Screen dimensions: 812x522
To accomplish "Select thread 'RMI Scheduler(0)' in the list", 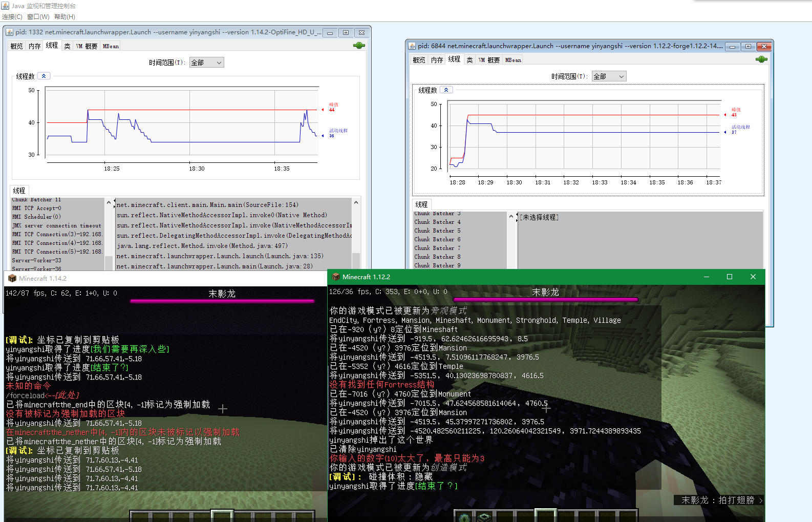I will point(36,217).
